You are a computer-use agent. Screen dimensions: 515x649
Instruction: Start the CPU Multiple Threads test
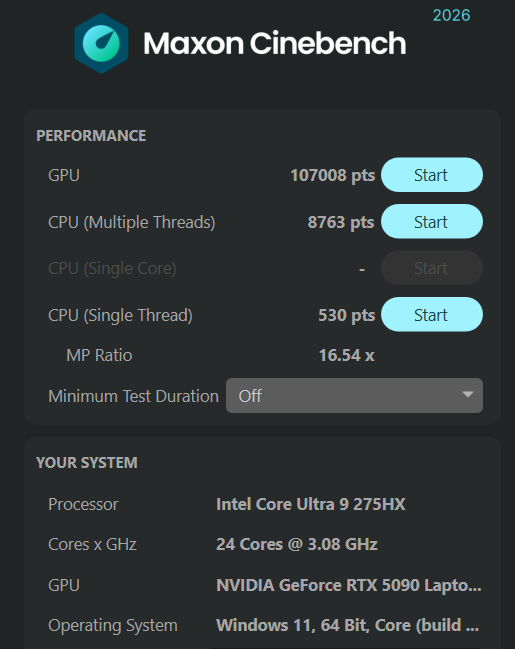click(x=432, y=221)
